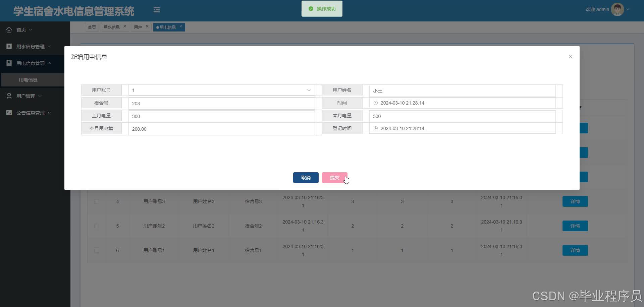Open the admin account dropdown arrow
644x307 pixels.
[x=628, y=9]
